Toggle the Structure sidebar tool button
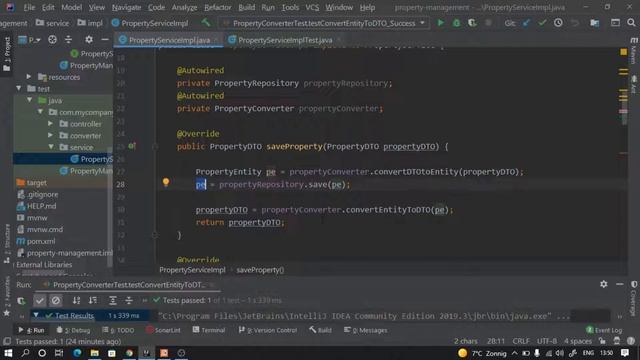 (x=7, y=243)
